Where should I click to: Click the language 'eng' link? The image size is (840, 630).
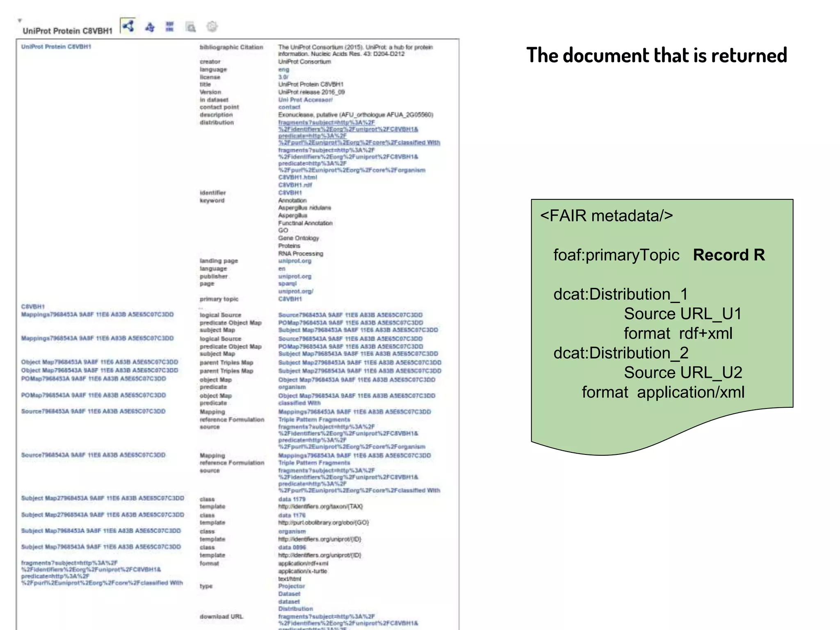(x=284, y=70)
